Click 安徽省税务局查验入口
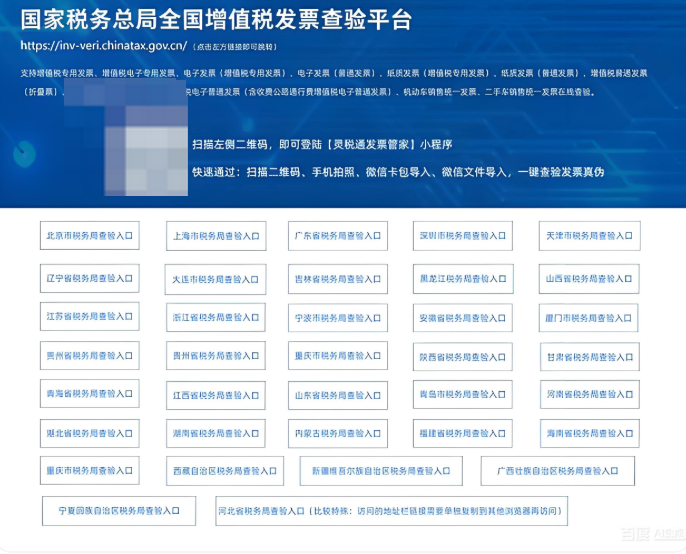Viewport: 686px width, 554px height. [x=463, y=318]
